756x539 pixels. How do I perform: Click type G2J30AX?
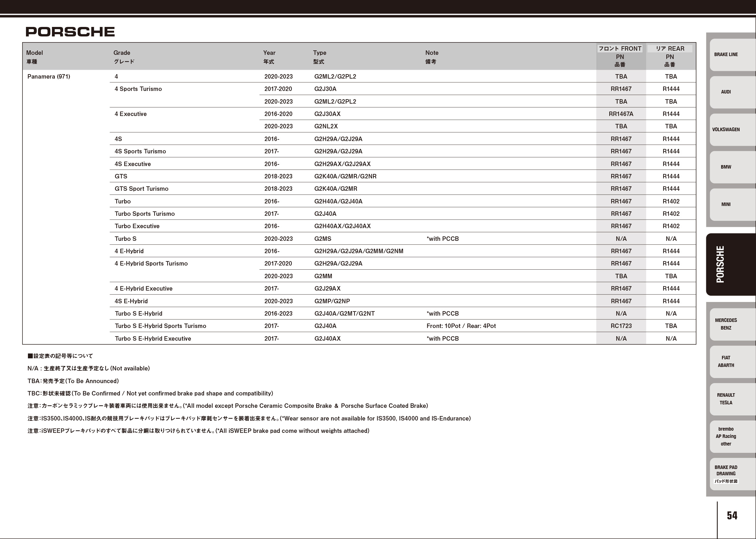[x=327, y=114]
